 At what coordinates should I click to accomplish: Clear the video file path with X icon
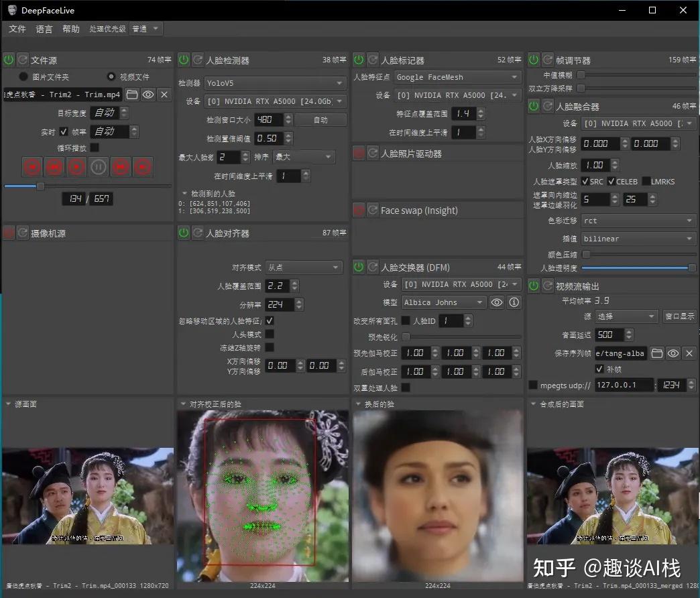coord(164,95)
